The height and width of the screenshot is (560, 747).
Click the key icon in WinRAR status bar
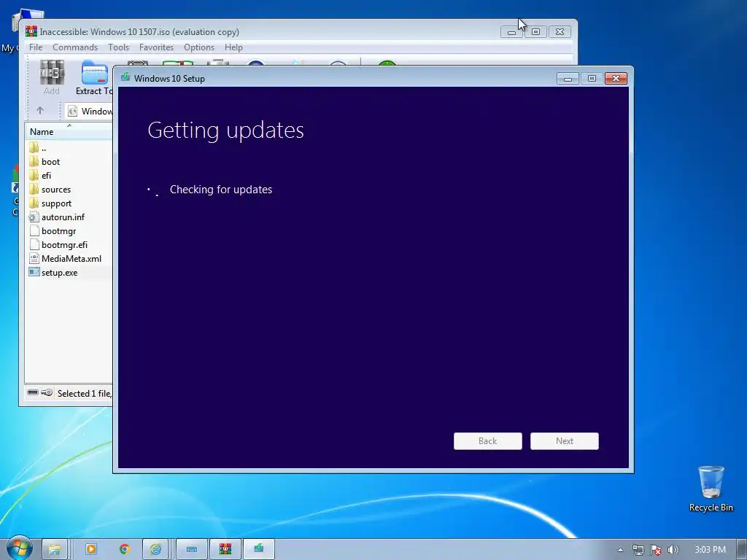[x=47, y=392]
